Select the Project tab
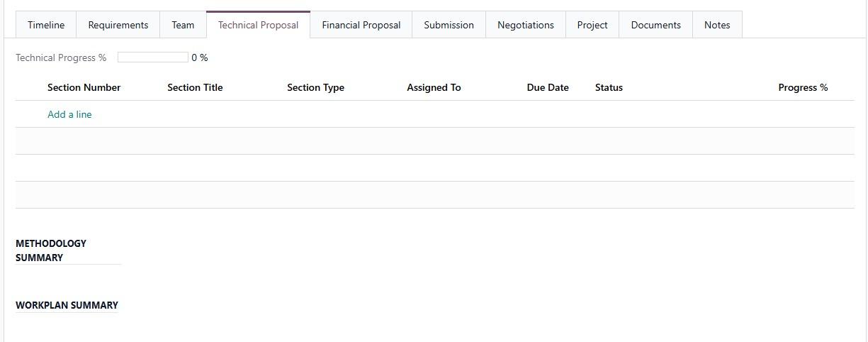 click(592, 25)
